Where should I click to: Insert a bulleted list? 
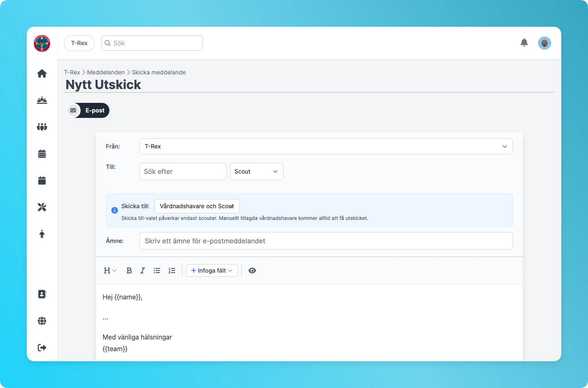pyautogui.click(x=157, y=271)
